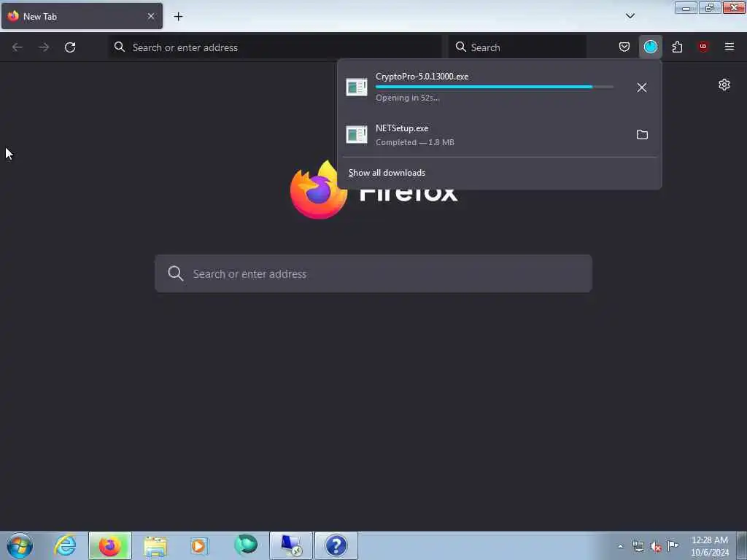Open the Windows Start button

[x=20, y=545]
